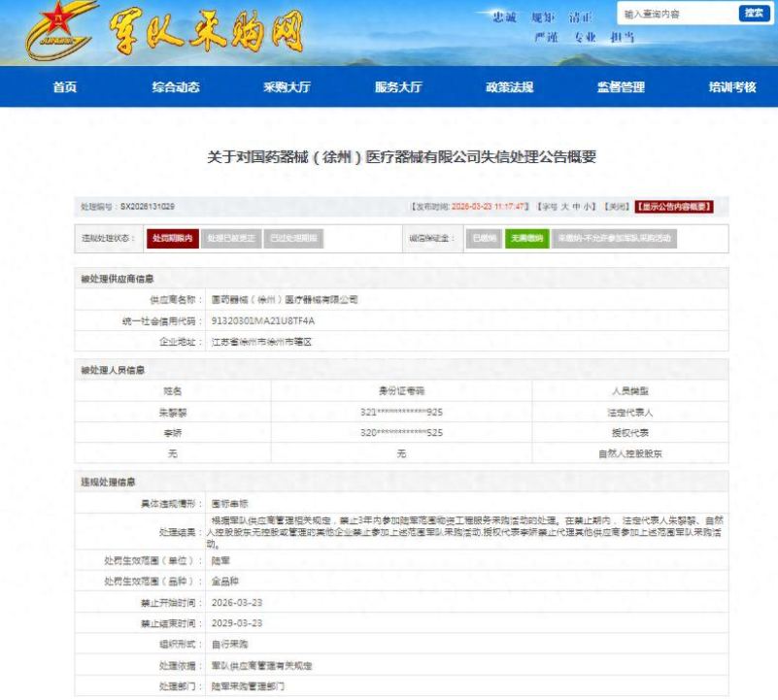Select 服务大厅 in navigation bar

pyautogui.click(x=398, y=87)
